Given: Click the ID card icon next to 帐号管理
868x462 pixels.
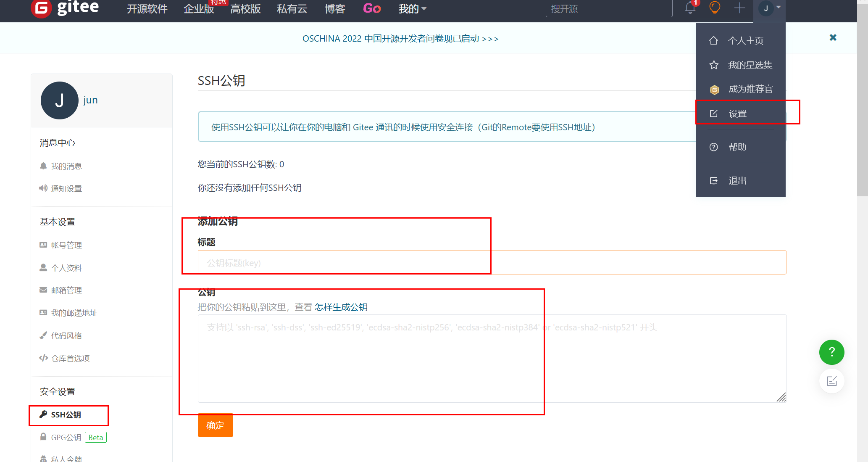Looking at the screenshot, I should (x=43, y=245).
